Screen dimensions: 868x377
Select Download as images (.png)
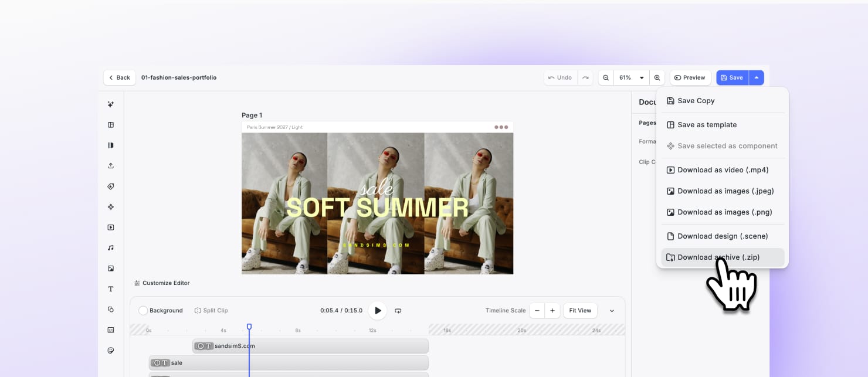(723, 212)
